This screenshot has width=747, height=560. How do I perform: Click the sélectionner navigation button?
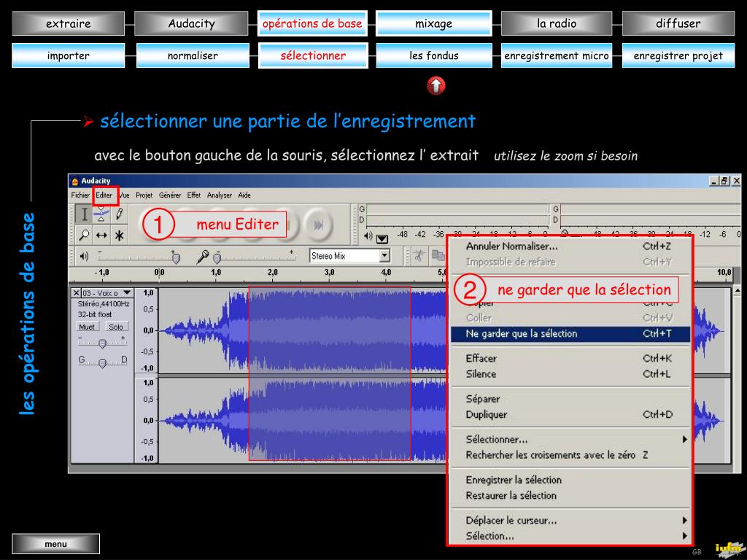pos(313,55)
